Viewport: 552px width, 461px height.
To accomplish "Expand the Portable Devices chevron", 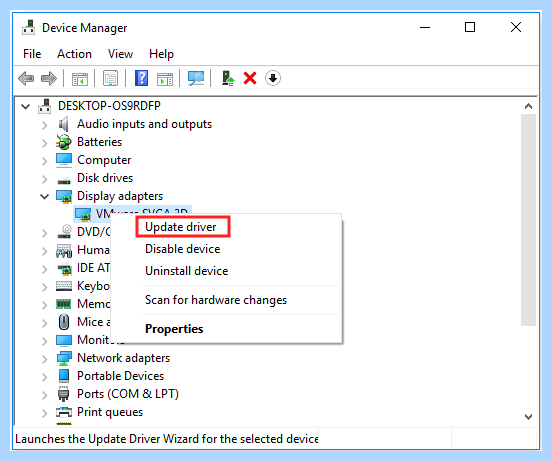I will click(x=44, y=377).
